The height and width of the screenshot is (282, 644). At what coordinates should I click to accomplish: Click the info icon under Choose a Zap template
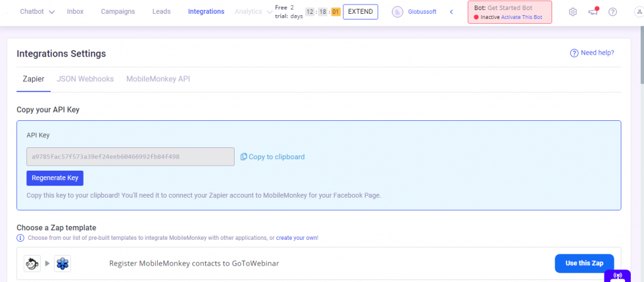(x=21, y=238)
